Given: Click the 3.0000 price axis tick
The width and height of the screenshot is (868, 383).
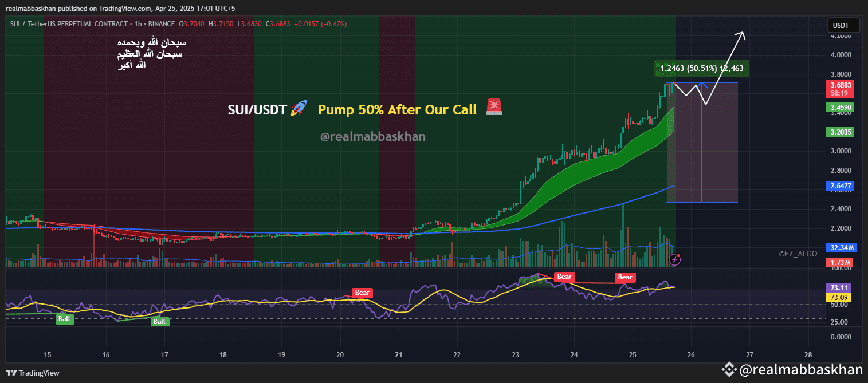Looking at the screenshot, I should 840,151.
